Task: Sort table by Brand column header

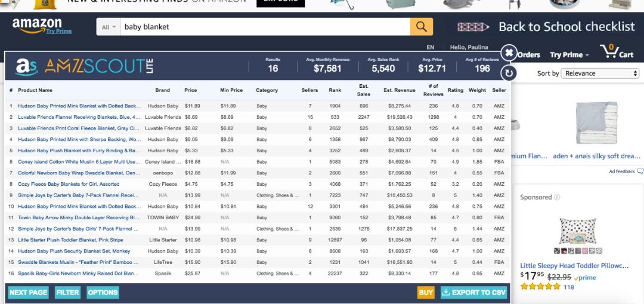Action: tap(163, 90)
